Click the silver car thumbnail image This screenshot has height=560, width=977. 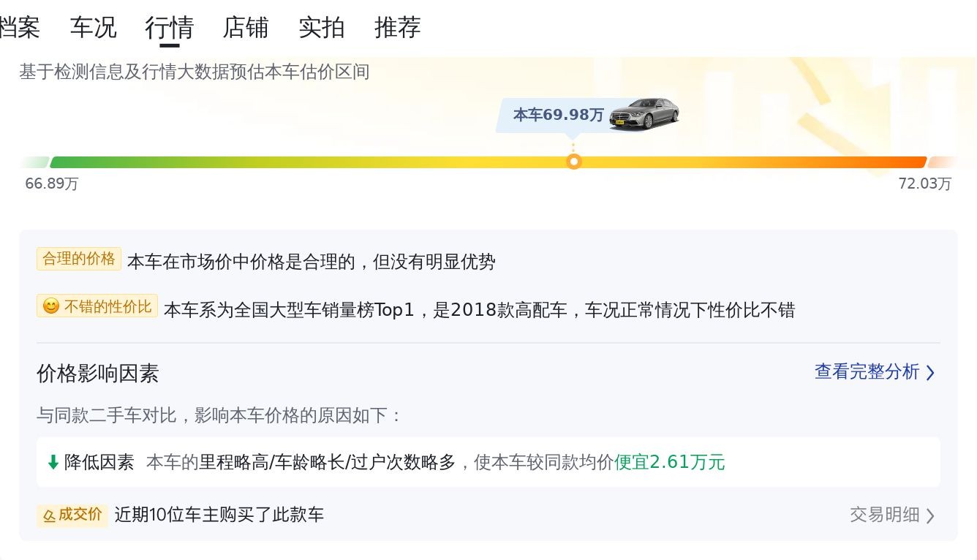point(644,113)
